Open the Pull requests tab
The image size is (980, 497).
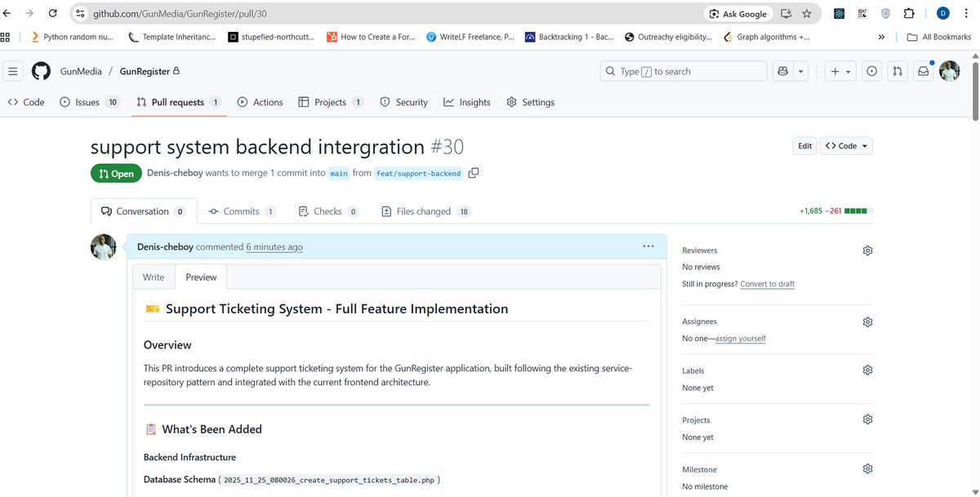click(x=179, y=102)
